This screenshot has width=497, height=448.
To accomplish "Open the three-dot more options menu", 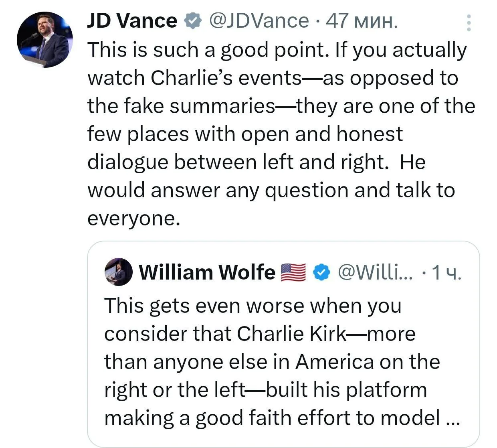I will (468, 23).
